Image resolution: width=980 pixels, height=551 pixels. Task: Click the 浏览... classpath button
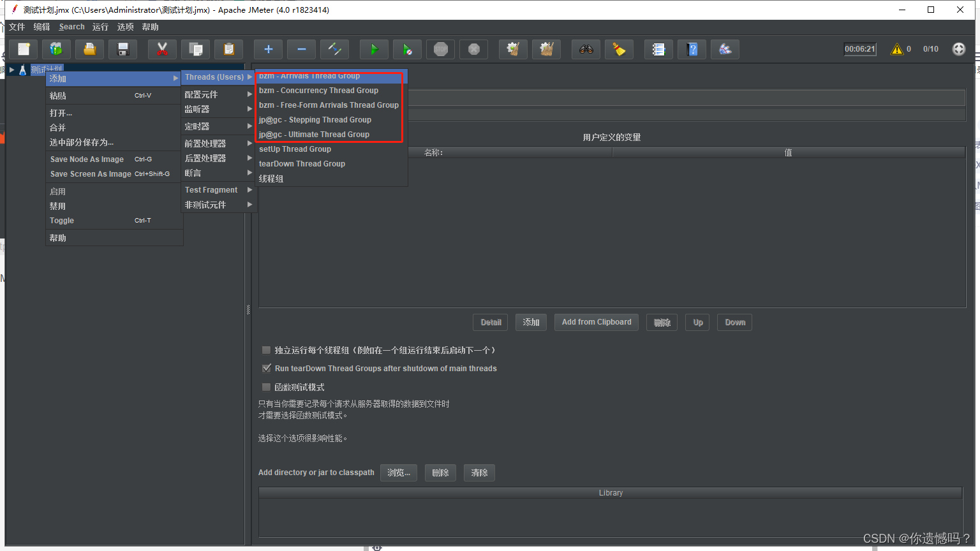tap(399, 473)
